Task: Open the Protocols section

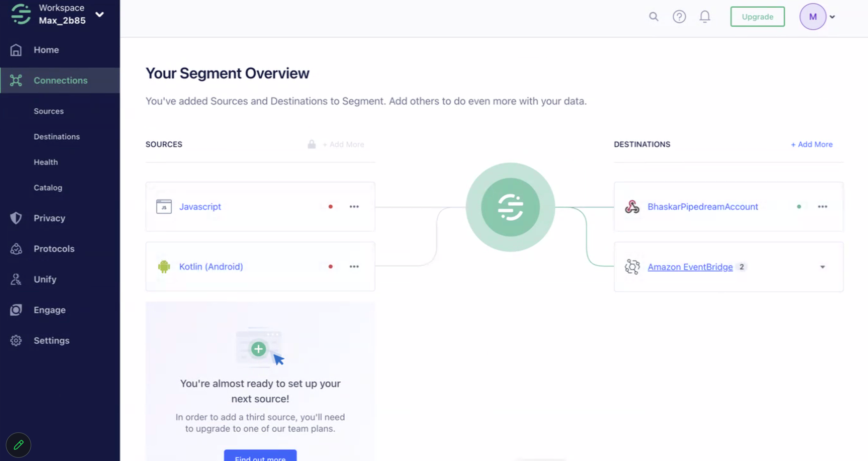Action: (x=54, y=249)
